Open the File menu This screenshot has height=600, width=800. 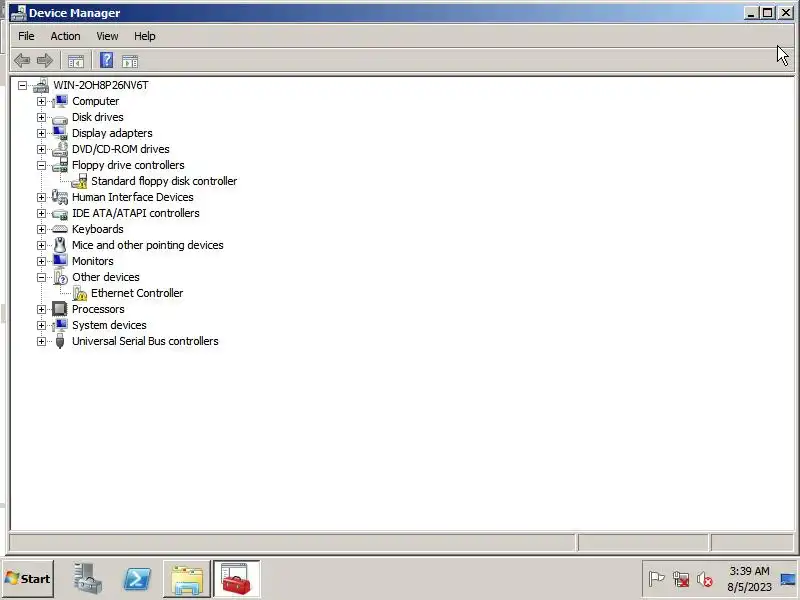26,36
